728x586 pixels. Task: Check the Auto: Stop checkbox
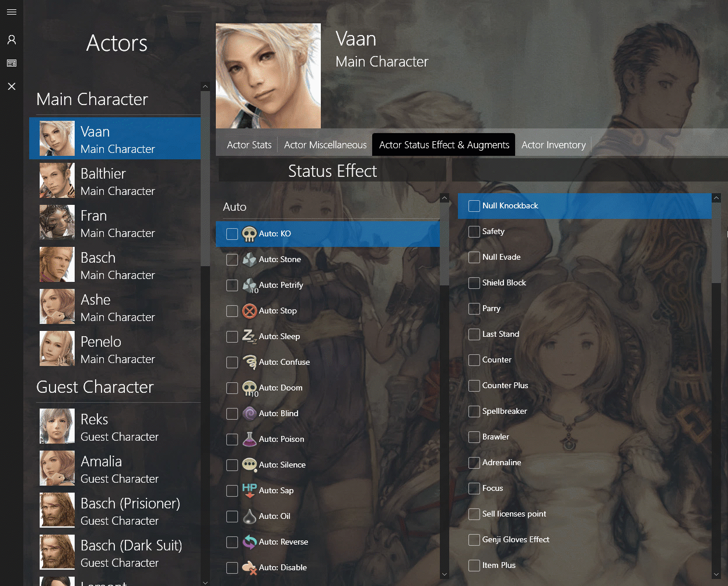point(232,311)
